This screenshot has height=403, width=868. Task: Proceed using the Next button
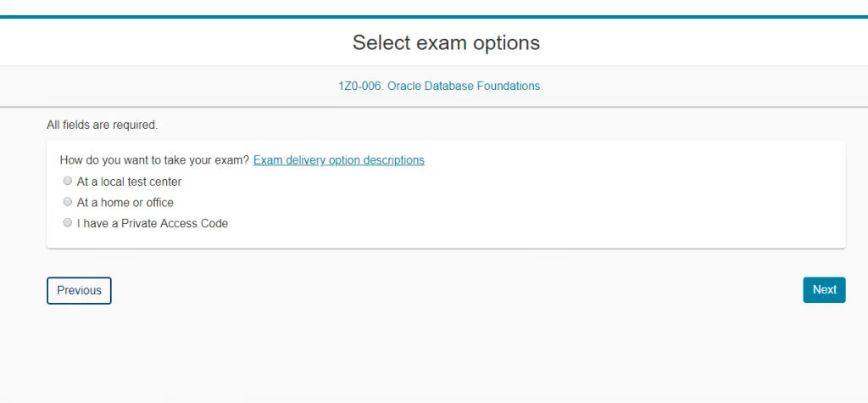pos(824,290)
